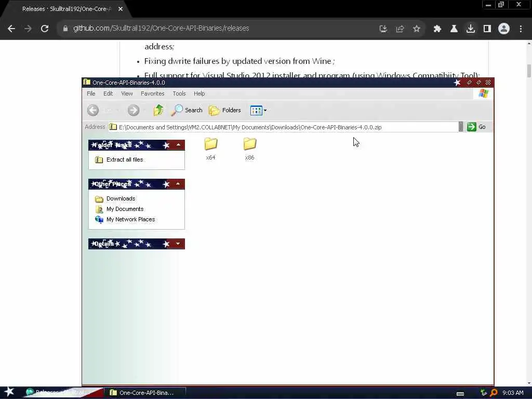Click Chrome forward arrow

click(28, 29)
